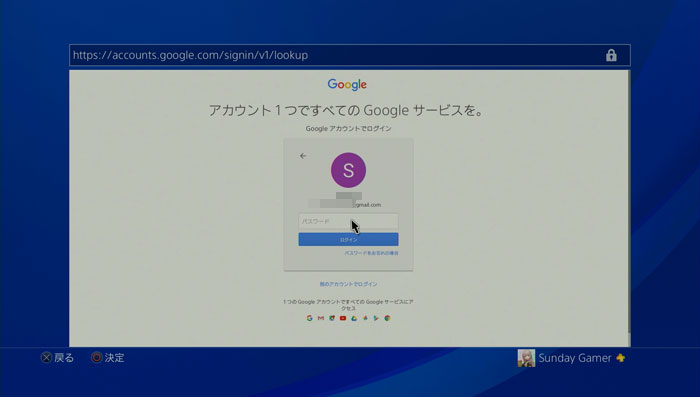The image size is (700, 397).
Task: Click the Google アカウントでログイン subtitle
Action: pos(348,129)
